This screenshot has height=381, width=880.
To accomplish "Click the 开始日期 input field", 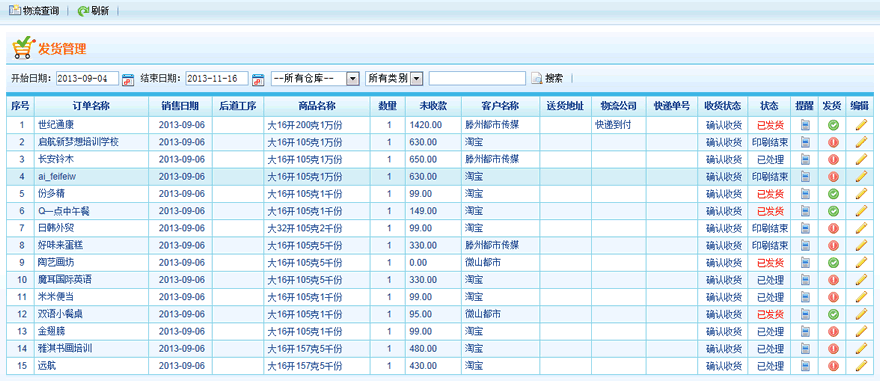I will coord(88,79).
